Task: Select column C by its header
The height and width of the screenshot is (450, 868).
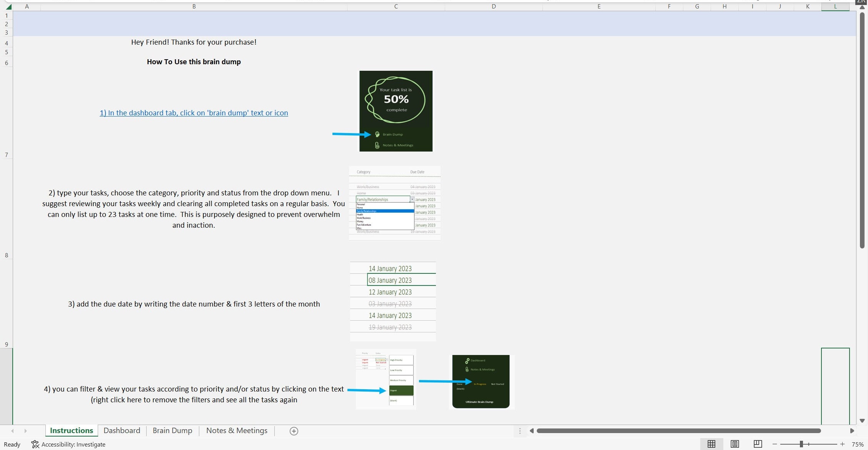Action: coord(396,6)
